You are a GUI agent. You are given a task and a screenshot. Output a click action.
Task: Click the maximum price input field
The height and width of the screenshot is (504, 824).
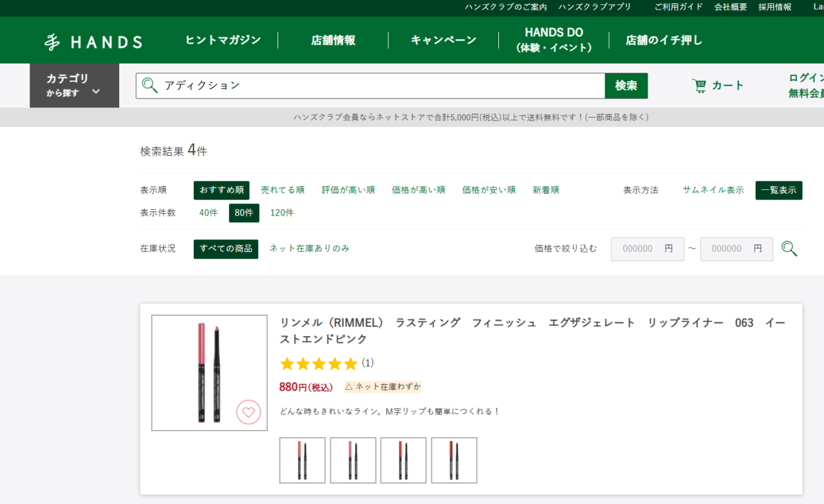click(x=736, y=249)
